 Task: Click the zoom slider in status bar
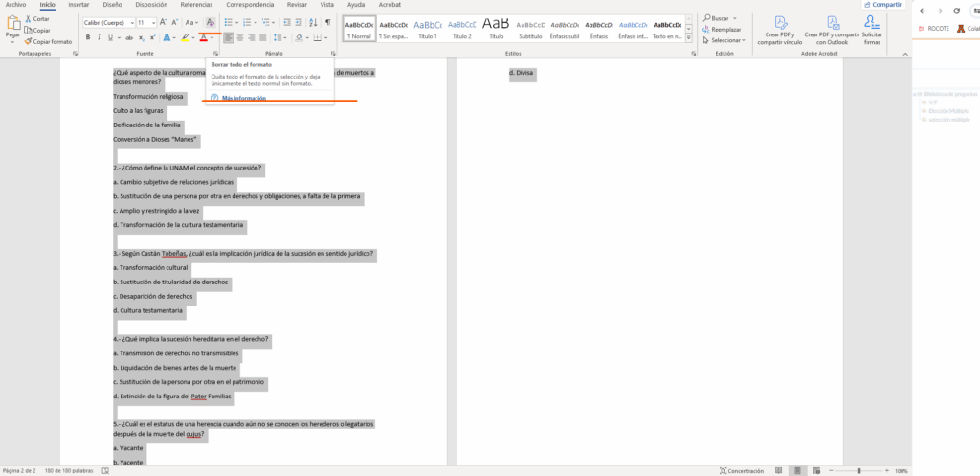(859, 470)
